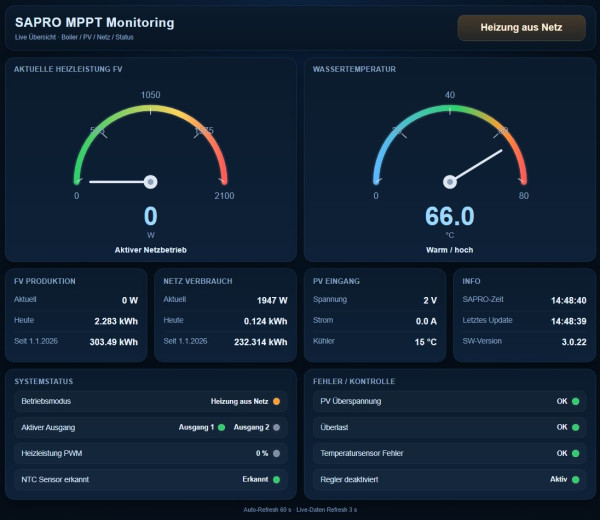This screenshot has height=520, width=600.
Task: Click the SAPRO MPPT Monitoring title
Action: [x=94, y=23]
